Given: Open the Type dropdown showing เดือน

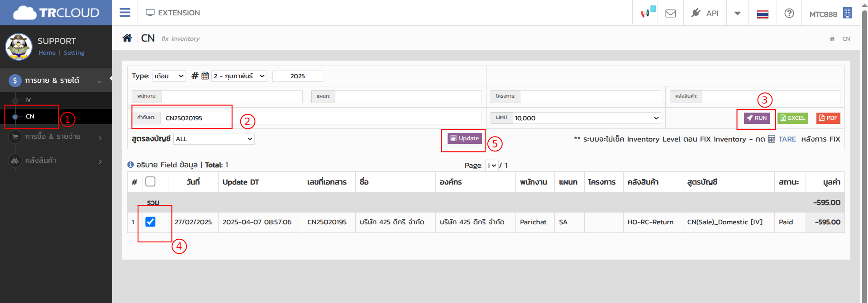Looking at the screenshot, I should pyautogui.click(x=169, y=76).
